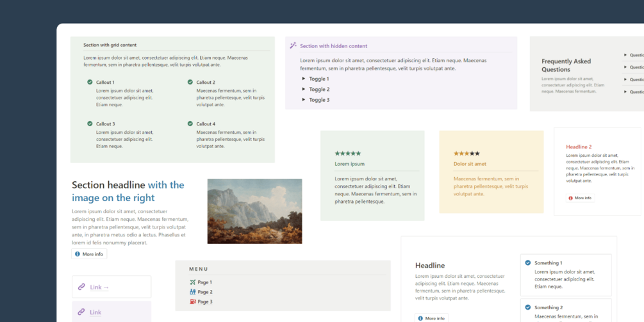
Task: Click the purple chain icon beside Link →
Action: tap(81, 287)
